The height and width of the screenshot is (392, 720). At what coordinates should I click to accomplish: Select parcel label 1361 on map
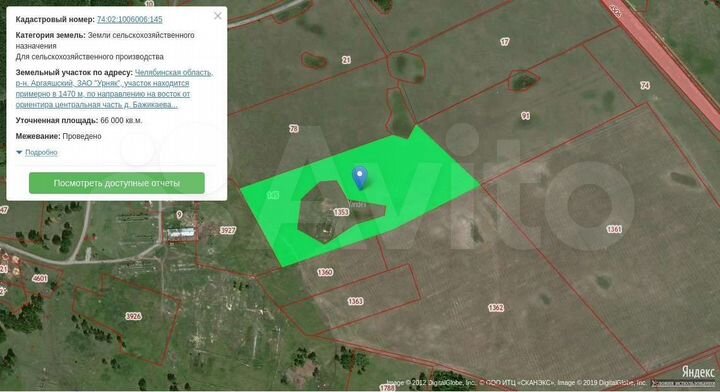coord(614,229)
